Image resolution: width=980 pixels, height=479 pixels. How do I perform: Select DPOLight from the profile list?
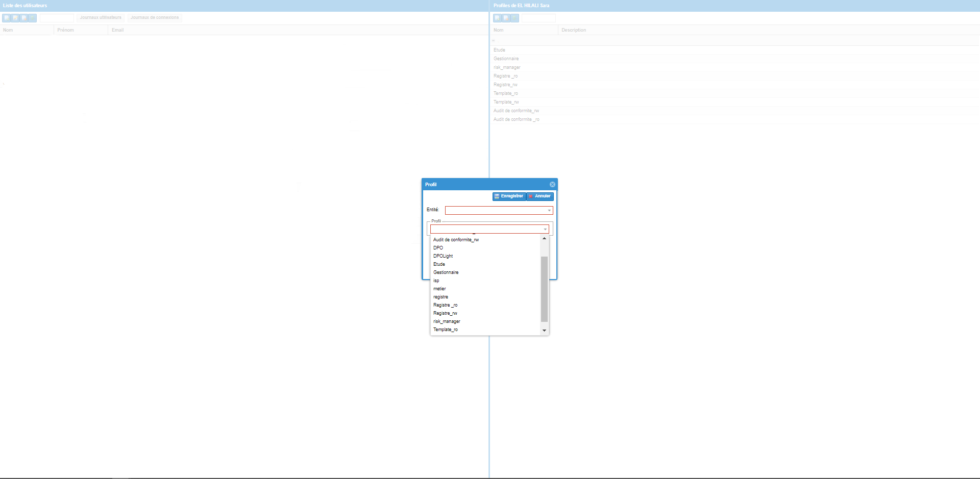pyautogui.click(x=443, y=256)
